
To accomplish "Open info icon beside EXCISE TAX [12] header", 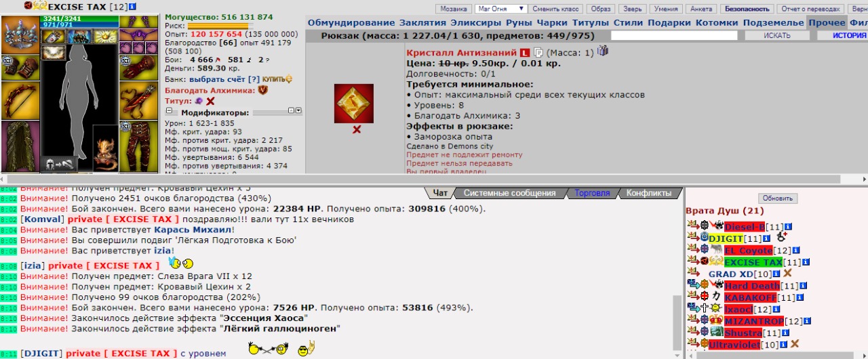I will click(132, 6).
